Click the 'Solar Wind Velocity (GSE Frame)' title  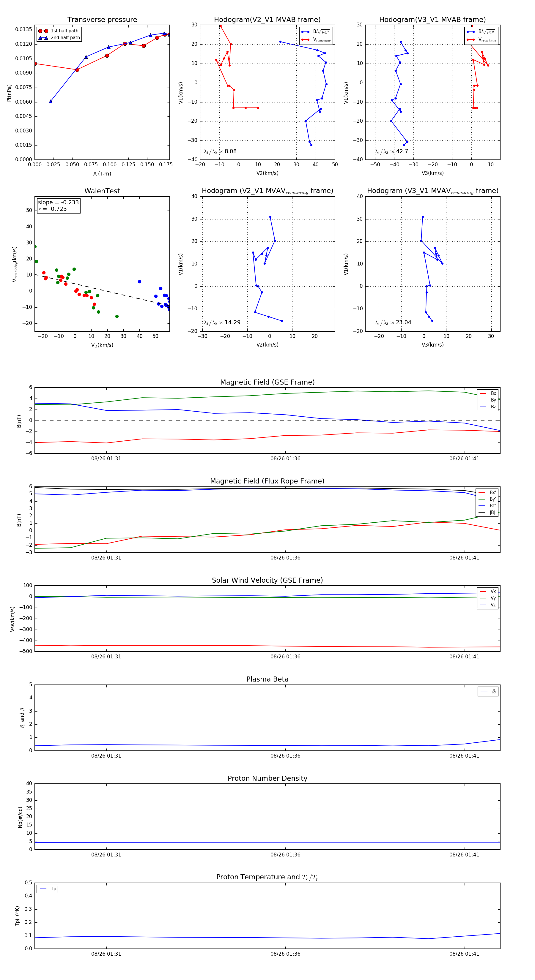point(267,580)
